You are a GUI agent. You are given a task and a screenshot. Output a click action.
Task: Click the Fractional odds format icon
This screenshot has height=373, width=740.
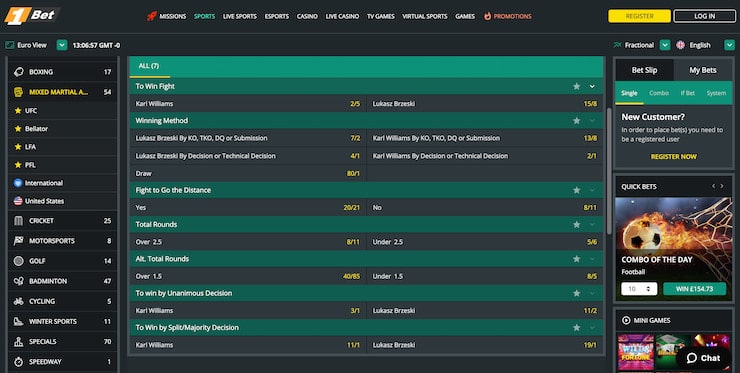(617, 45)
